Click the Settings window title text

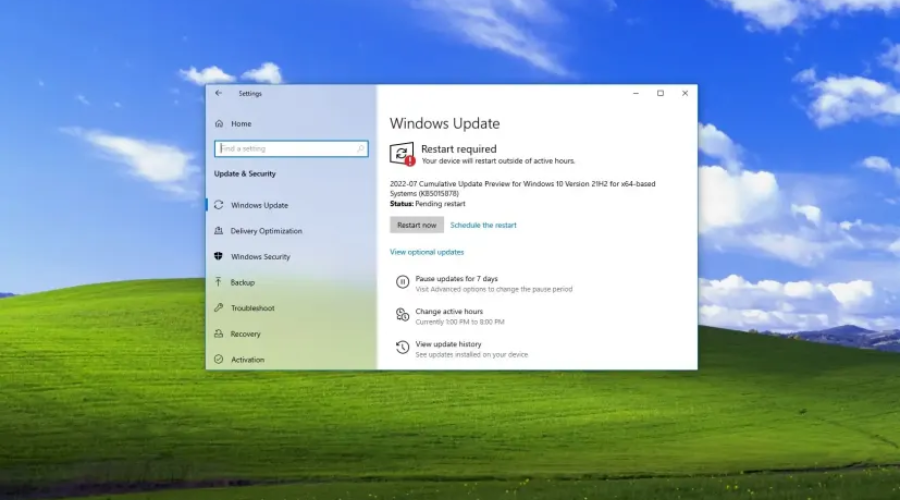tap(250, 94)
